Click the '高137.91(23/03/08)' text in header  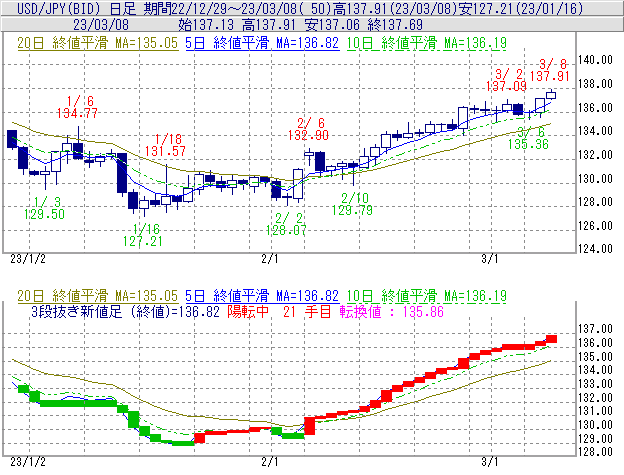(x=396, y=8)
